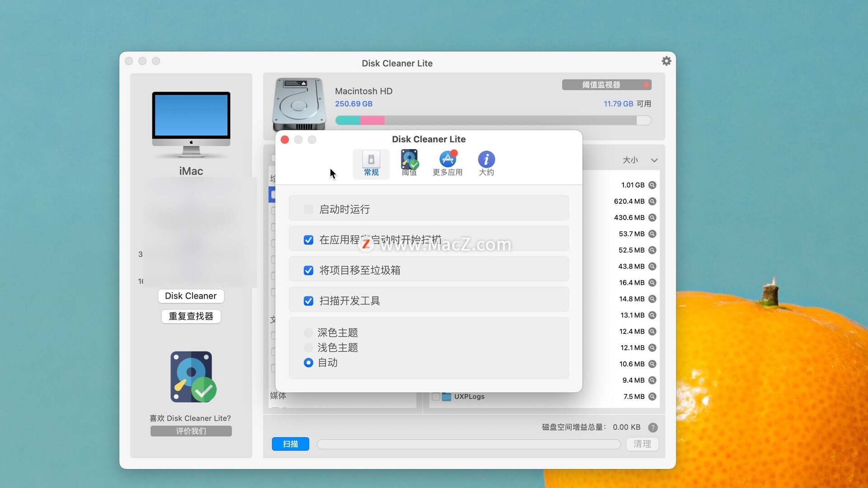Select the 深色主题 radio option

(x=308, y=333)
